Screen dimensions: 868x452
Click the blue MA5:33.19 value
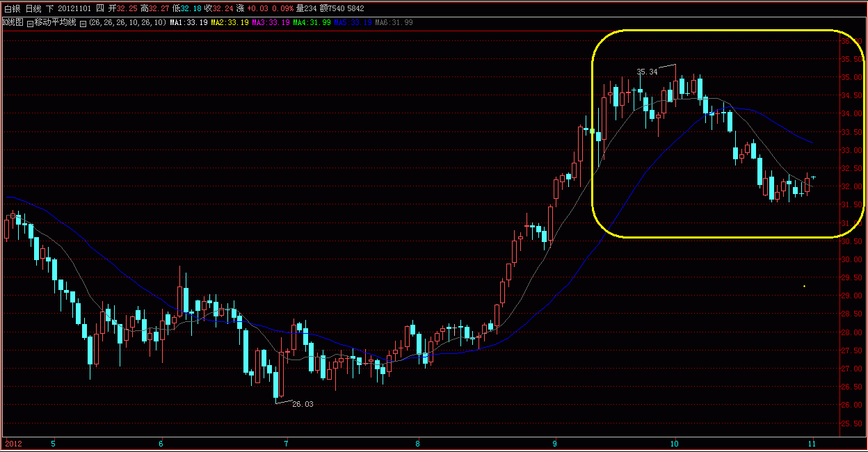pos(353,23)
